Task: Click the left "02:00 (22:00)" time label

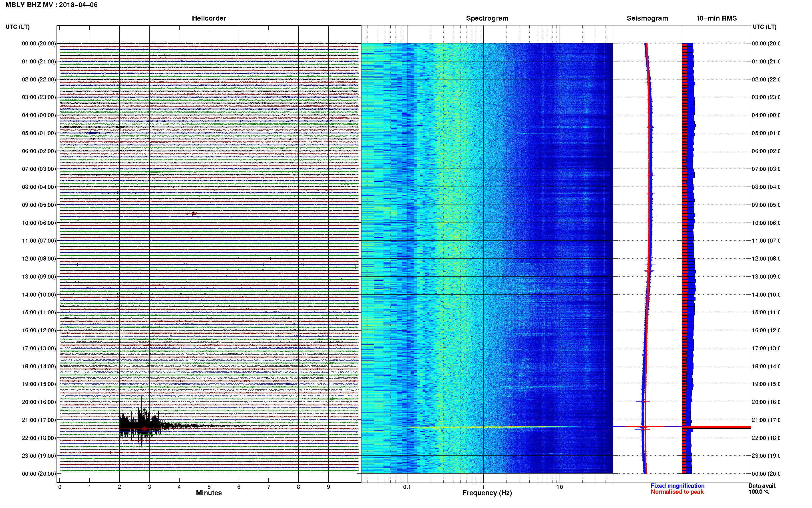Action: [x=39, y=79]
